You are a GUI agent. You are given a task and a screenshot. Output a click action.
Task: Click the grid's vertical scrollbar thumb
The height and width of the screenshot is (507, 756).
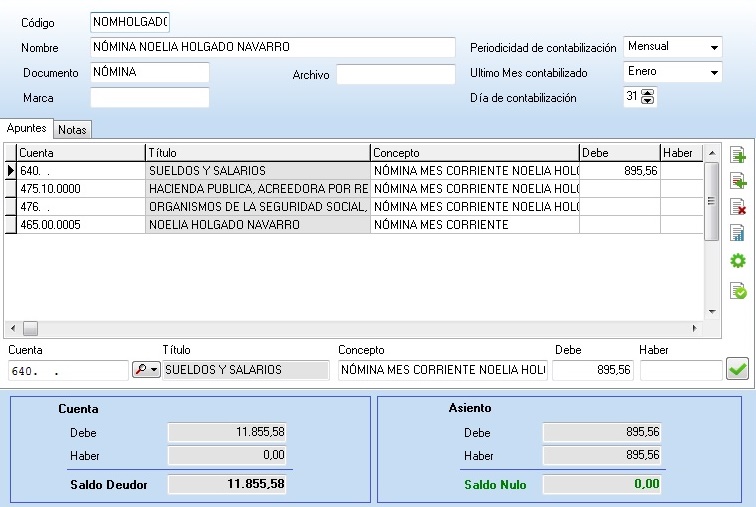click(712, 201)
